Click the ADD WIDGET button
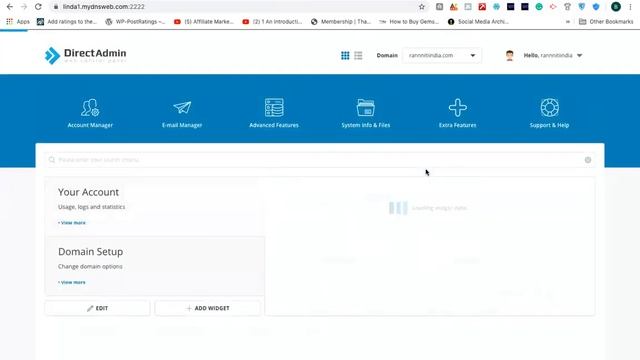The width and height of the screenshot is (640, 360). (x=208, y=308)
